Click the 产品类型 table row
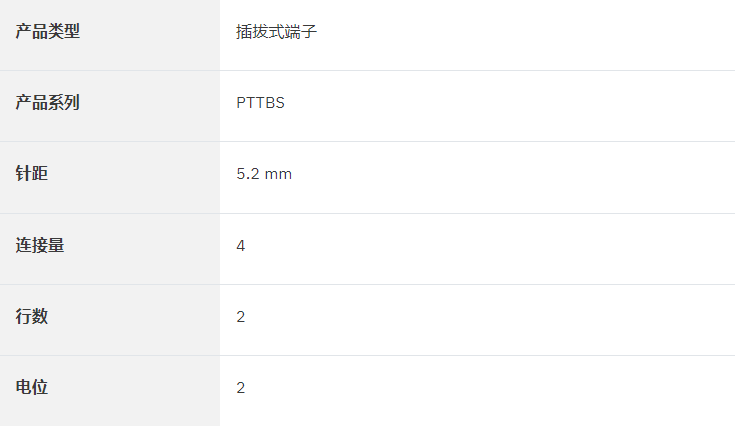This screenshot has width=735, height=426. click(x=368, y=35)
